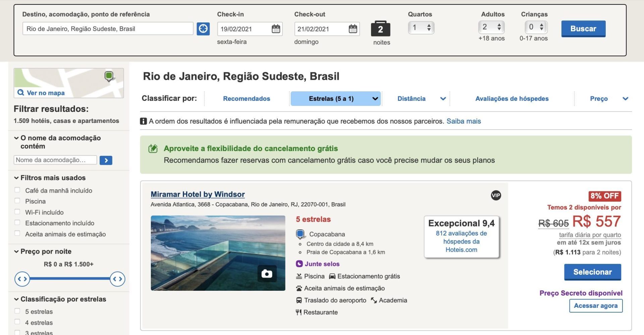
Task: Click the Buscar search button
Action: pyautogui.click(x=583, y=29)
